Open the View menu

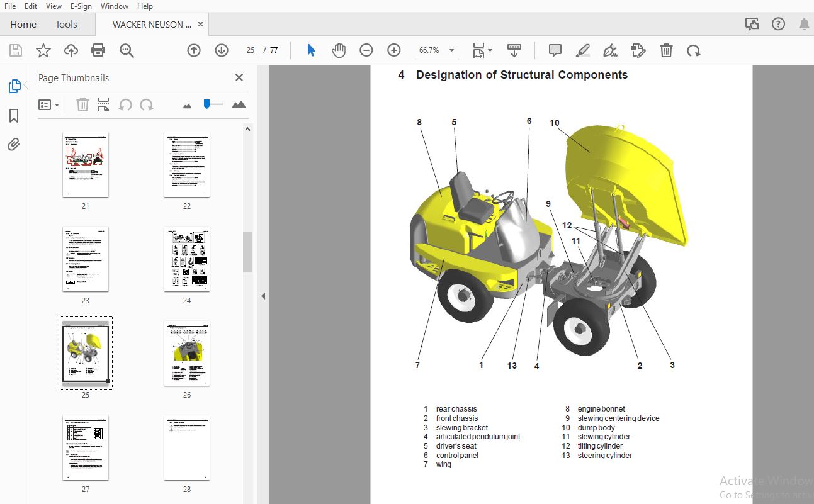(x=54, y=6)
